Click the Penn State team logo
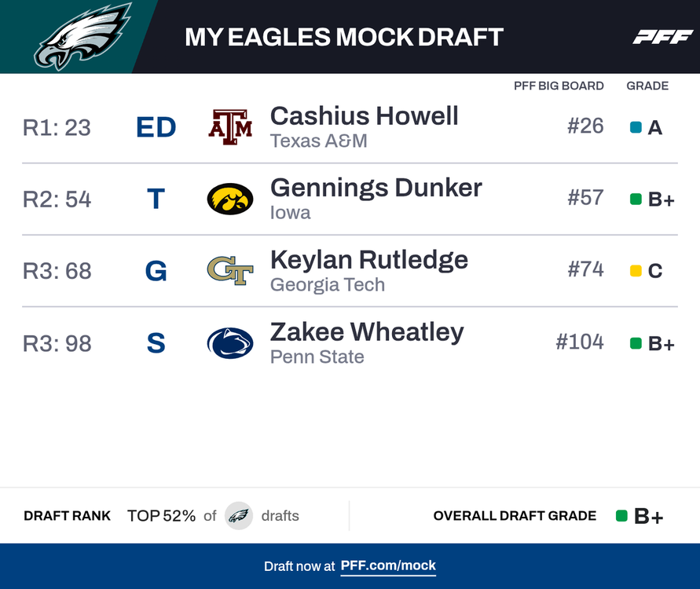 [230, 343]
